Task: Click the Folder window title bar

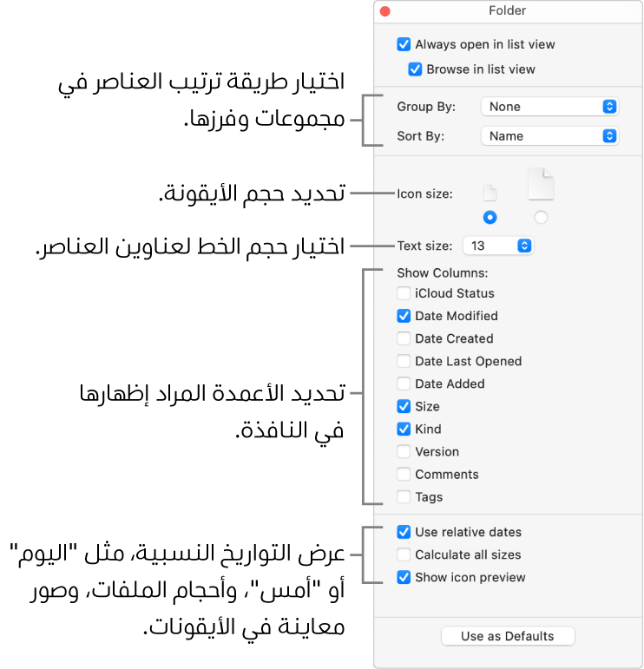Action: 508,11
